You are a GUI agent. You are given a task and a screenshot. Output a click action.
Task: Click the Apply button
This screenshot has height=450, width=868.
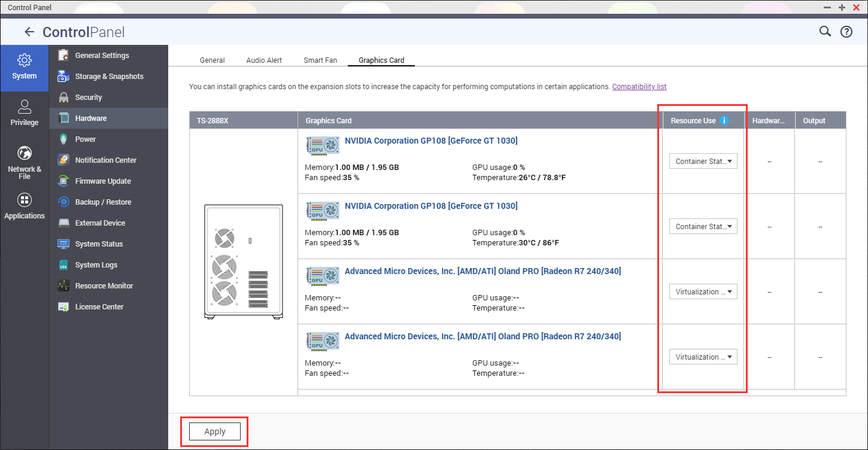coord(214,431)
